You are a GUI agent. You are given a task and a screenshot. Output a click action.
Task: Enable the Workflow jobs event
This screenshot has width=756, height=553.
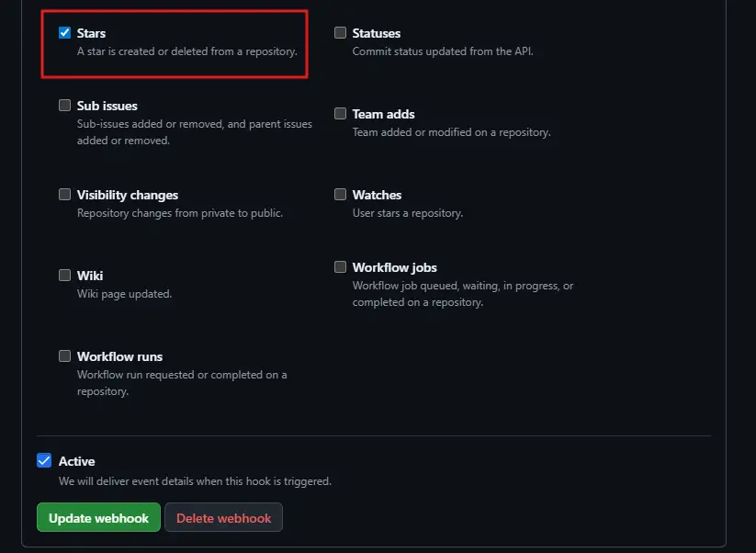click(x=339, y=266)
